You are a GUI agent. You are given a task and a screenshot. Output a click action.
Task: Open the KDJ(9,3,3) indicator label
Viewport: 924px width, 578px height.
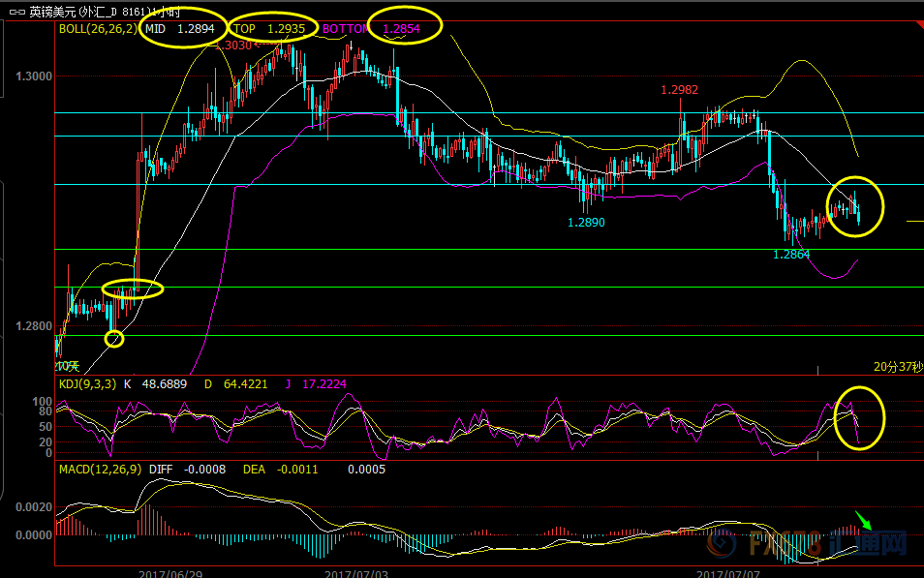88,384
